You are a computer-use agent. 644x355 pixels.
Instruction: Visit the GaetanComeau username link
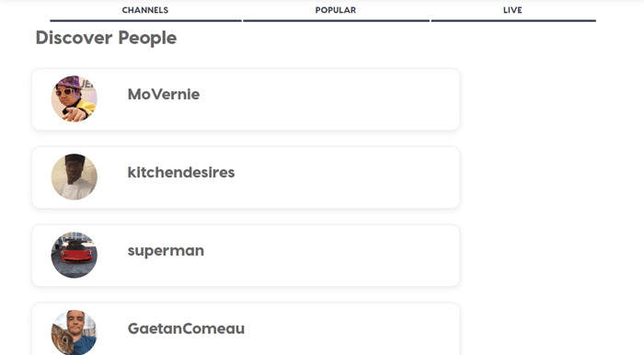(x=186, y=328)
